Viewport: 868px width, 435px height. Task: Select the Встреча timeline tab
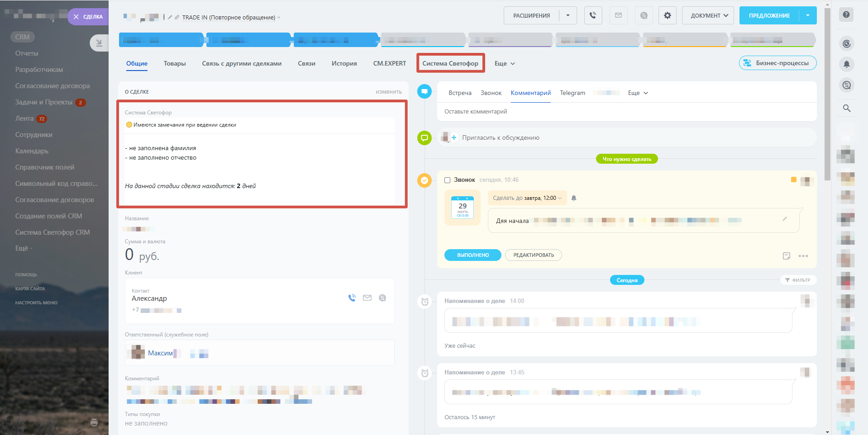coord(460,93)
